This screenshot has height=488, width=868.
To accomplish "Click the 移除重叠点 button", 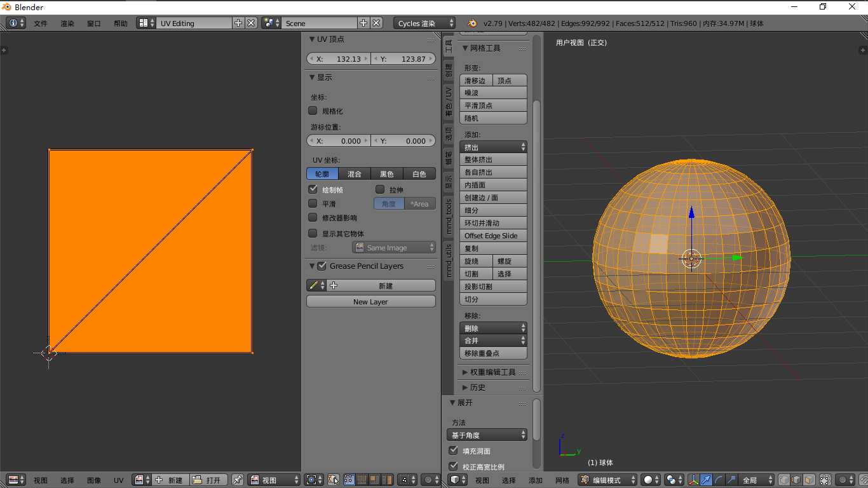I will point(493,353).
